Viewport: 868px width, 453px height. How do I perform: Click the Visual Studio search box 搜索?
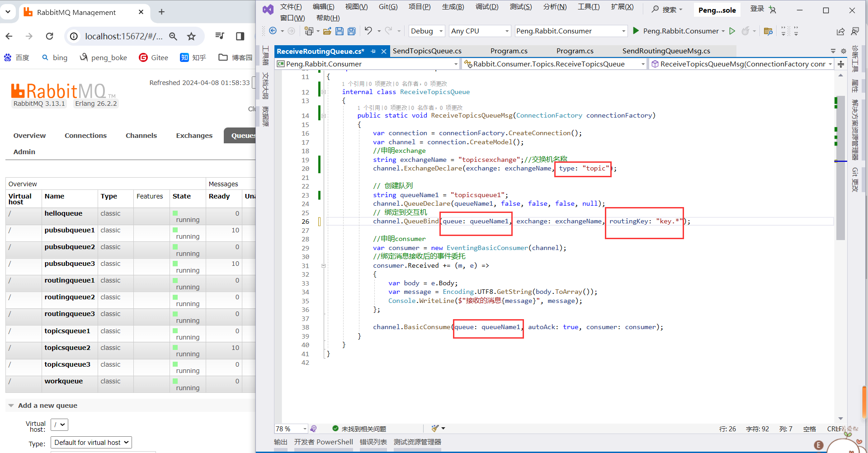pos(667,9)
